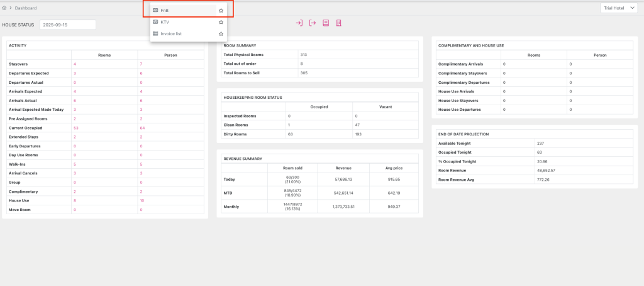The width and height of the screenshot is (644, 286).
Task: Click the pink building icon
Action: tap(338, 23)
